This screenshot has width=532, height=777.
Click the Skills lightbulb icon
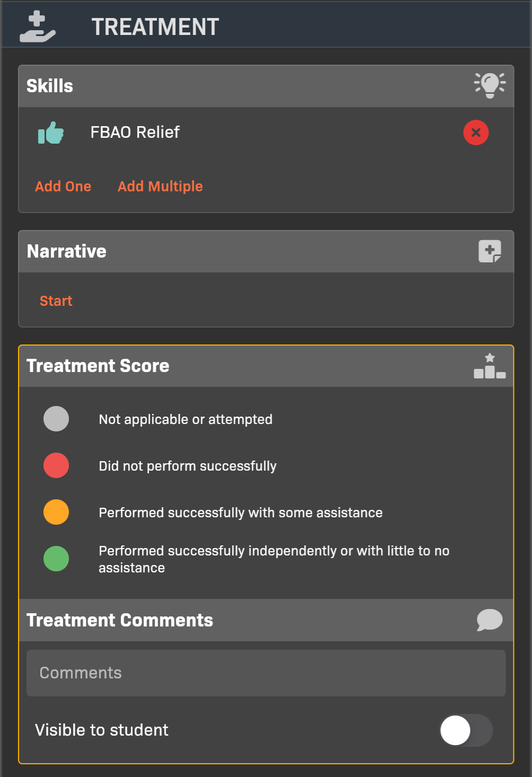coord(490,85)
